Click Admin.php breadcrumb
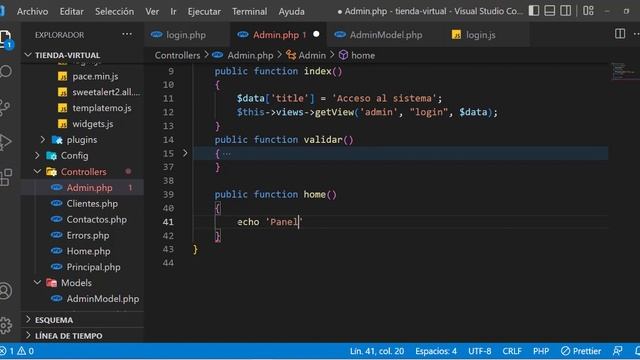This screenshot has height=360, width=640. coord(250,55)
